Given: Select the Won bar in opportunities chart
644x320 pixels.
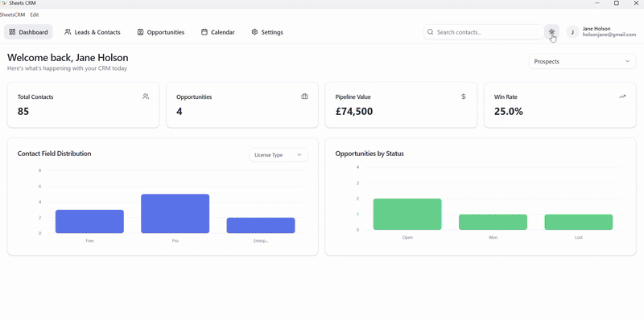Looking at the screenshot, I should pos(493,222).
